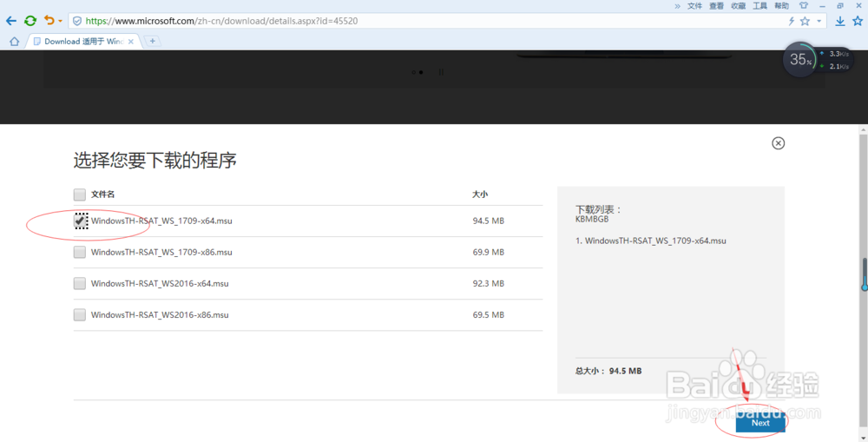Restore down the browser window
The height and width of the screenshot is (442, 868).
pos(839,6)
